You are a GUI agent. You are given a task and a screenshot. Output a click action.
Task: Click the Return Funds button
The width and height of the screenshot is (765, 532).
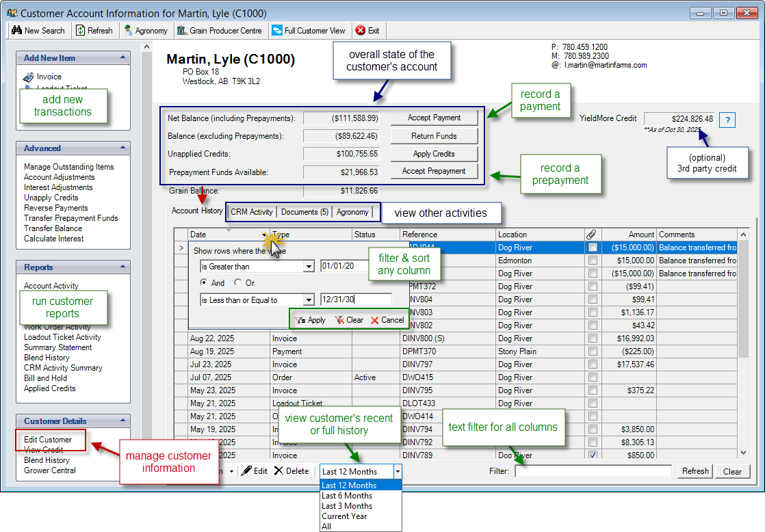(x=435, y=136)
